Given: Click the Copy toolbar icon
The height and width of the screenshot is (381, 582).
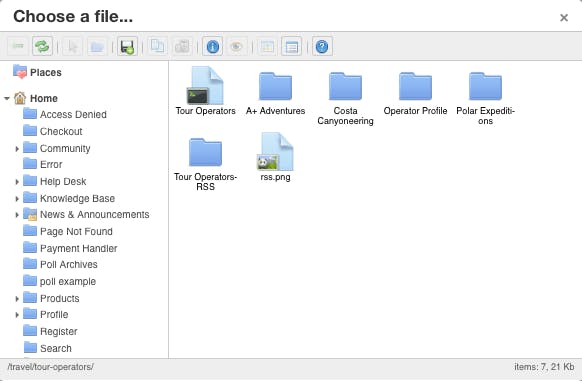Looking at the screenshot, I should (158, 46).
